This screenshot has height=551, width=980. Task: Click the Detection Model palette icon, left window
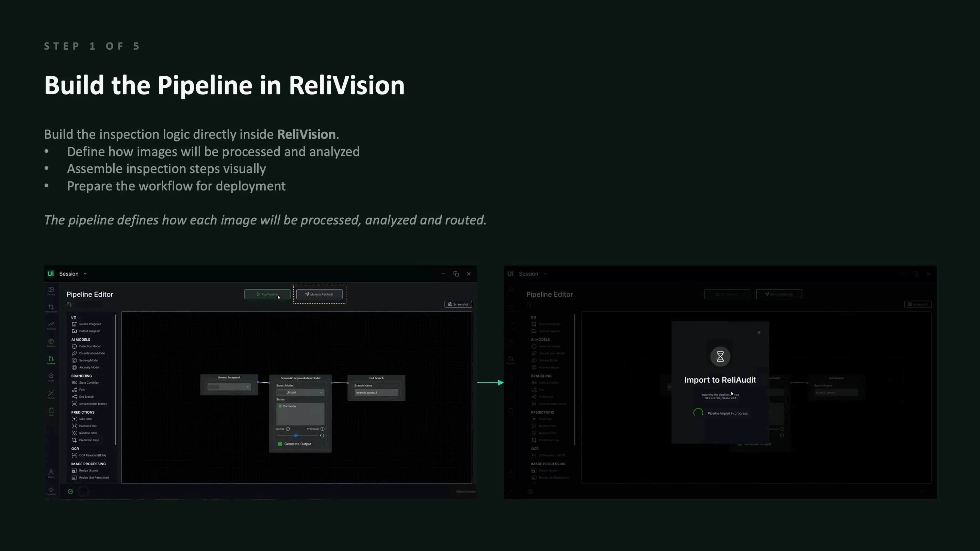click(74, 347)
